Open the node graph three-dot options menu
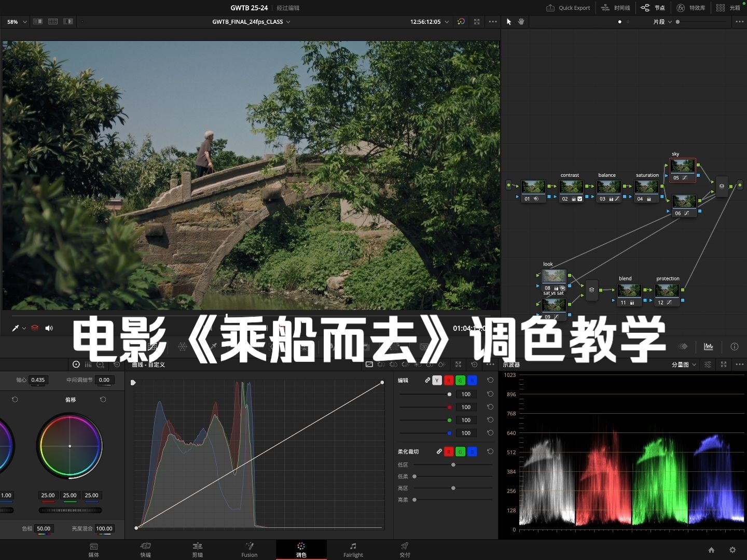Screen dimensions: 747x560 [x=740, y=22]
